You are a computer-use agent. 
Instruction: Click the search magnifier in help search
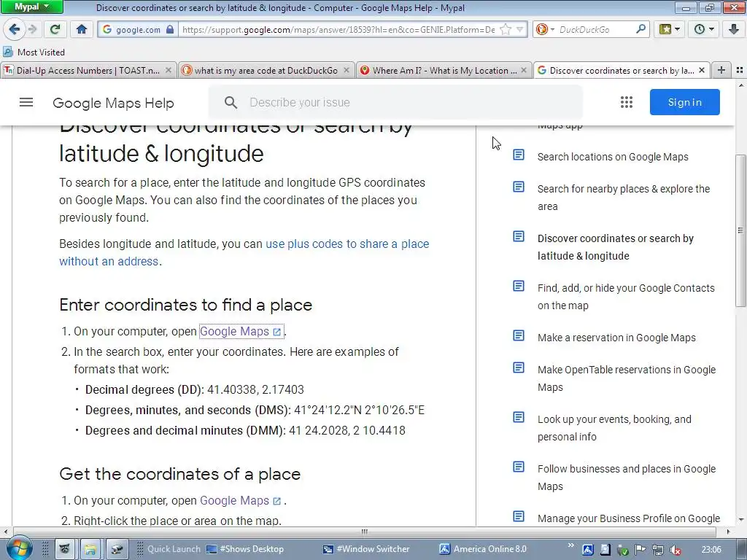[x=231, y=102]
